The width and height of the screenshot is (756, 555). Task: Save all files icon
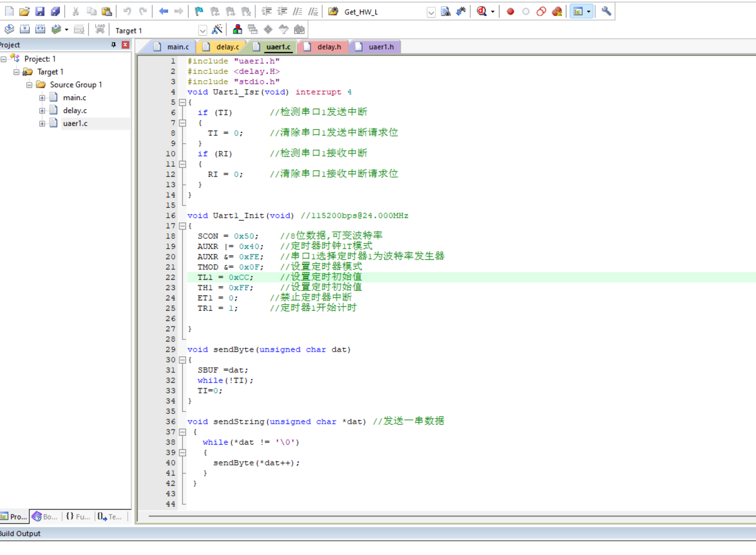(55, 12)
